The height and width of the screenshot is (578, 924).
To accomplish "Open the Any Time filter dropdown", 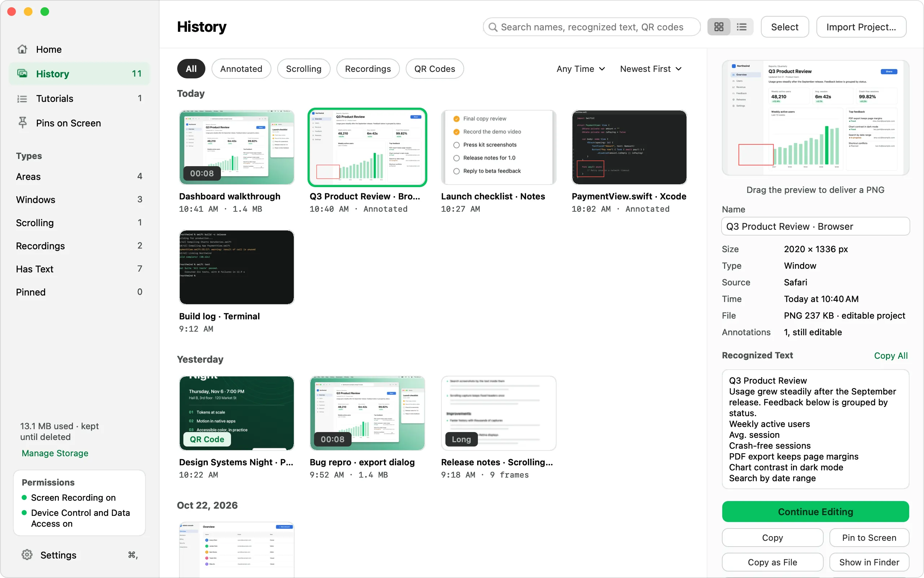I will (581, 69).
